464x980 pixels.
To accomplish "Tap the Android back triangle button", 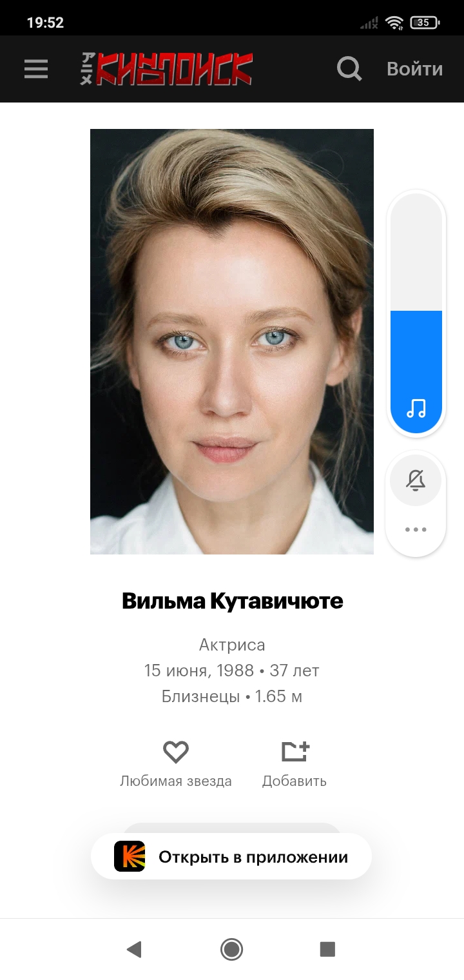I will pos(133,949).
